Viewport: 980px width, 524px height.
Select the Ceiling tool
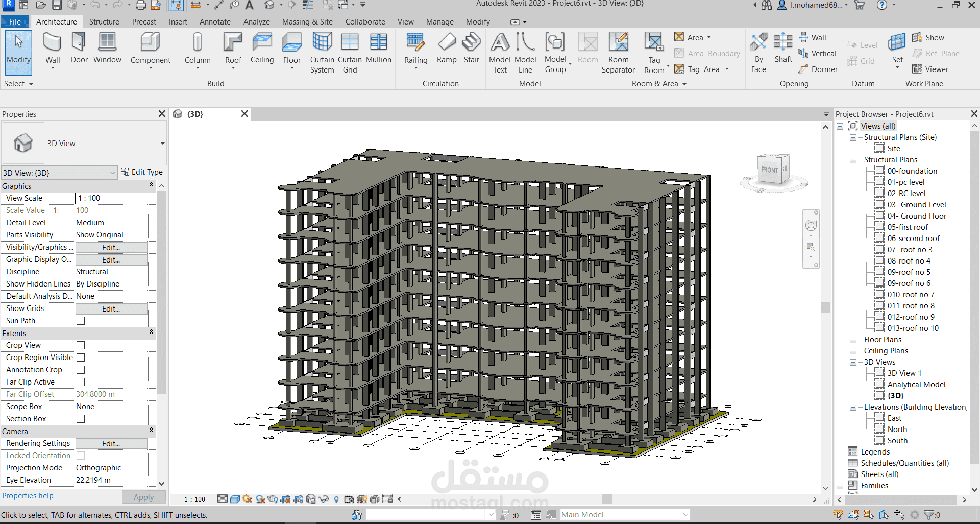262,48
